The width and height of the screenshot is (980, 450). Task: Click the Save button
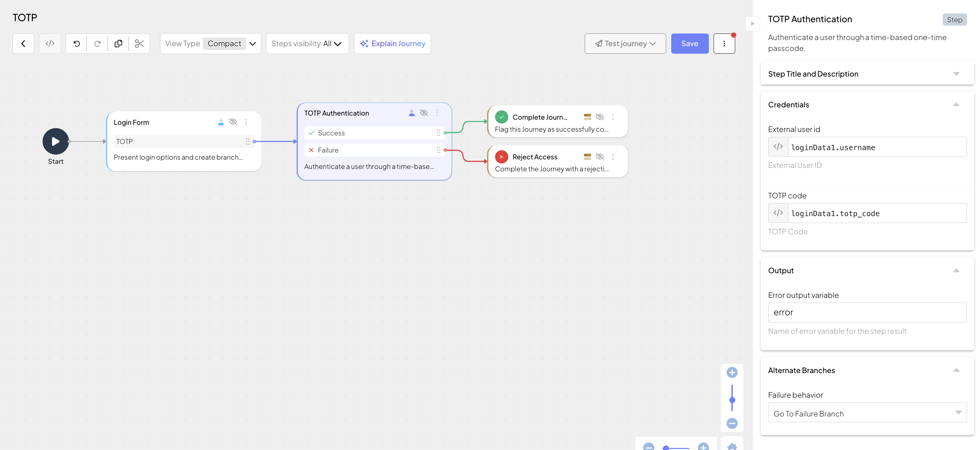click(689, 43)
